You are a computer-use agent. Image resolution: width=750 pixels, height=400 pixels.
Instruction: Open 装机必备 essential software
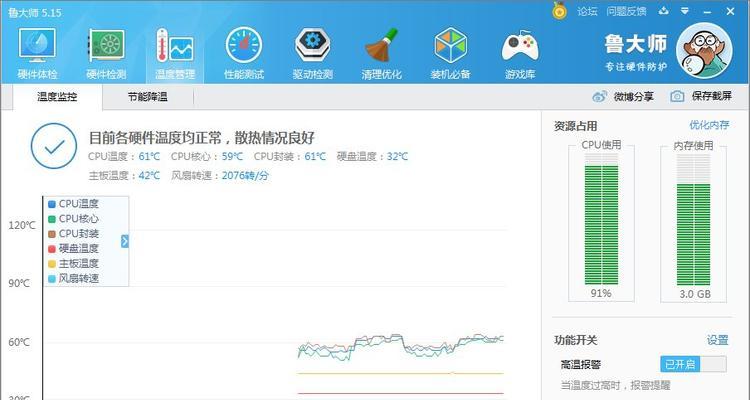pyautogui.click(x=450, y=54)
